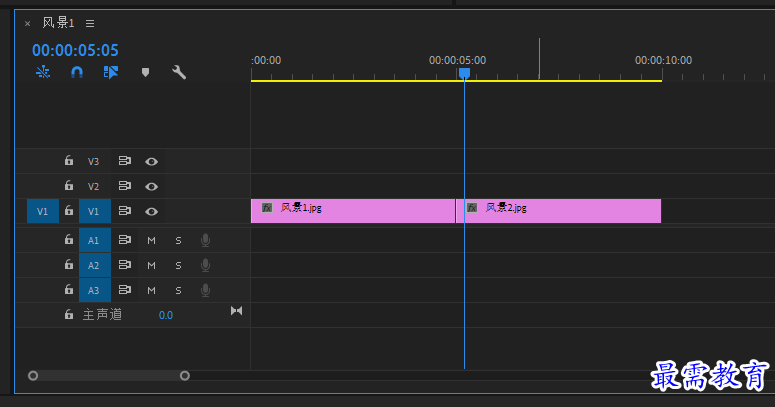Solo track A3

point(178,291)
